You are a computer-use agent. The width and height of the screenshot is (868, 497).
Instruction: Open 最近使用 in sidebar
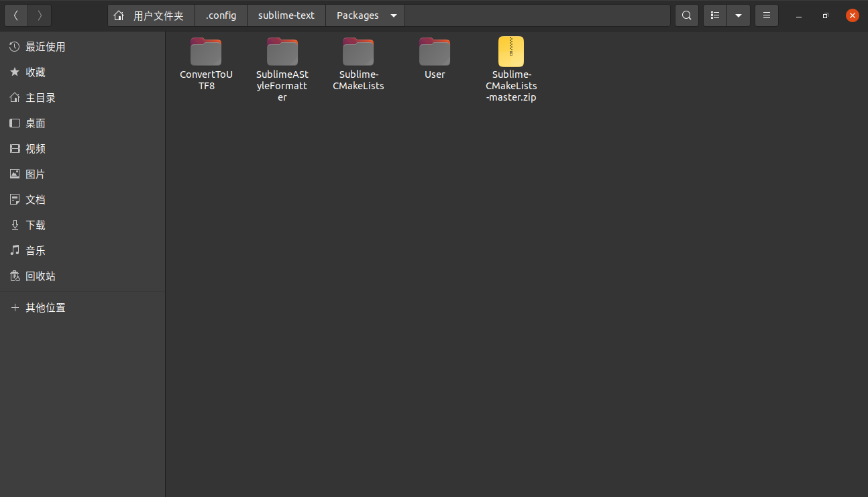tap(83, 47)
